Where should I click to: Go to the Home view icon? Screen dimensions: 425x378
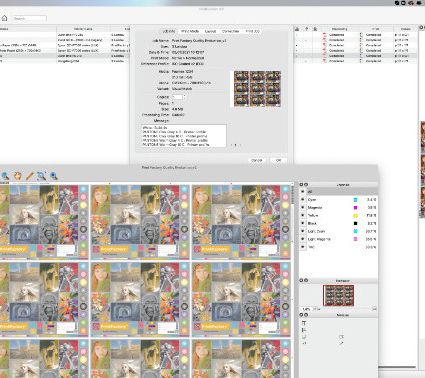coord(4,18)
